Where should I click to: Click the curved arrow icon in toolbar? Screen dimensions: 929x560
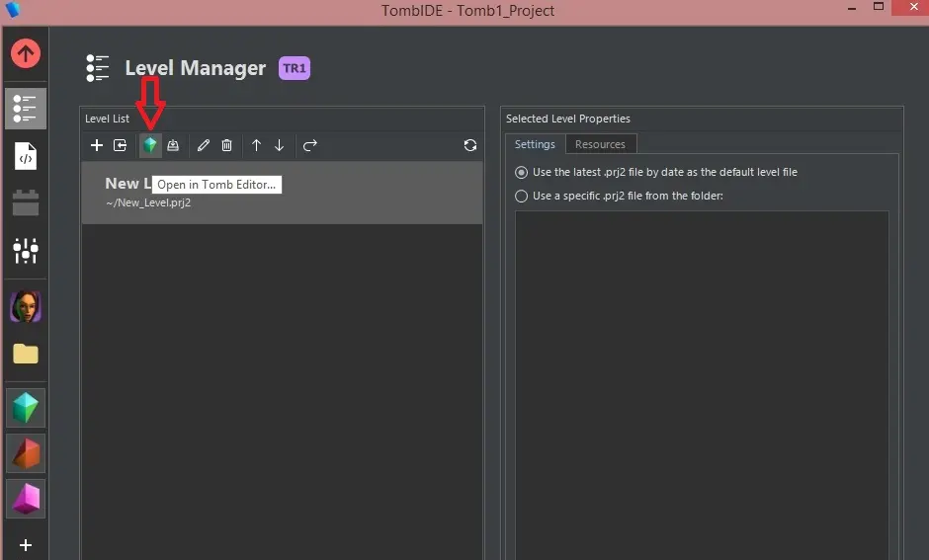[x=309, y=145]
